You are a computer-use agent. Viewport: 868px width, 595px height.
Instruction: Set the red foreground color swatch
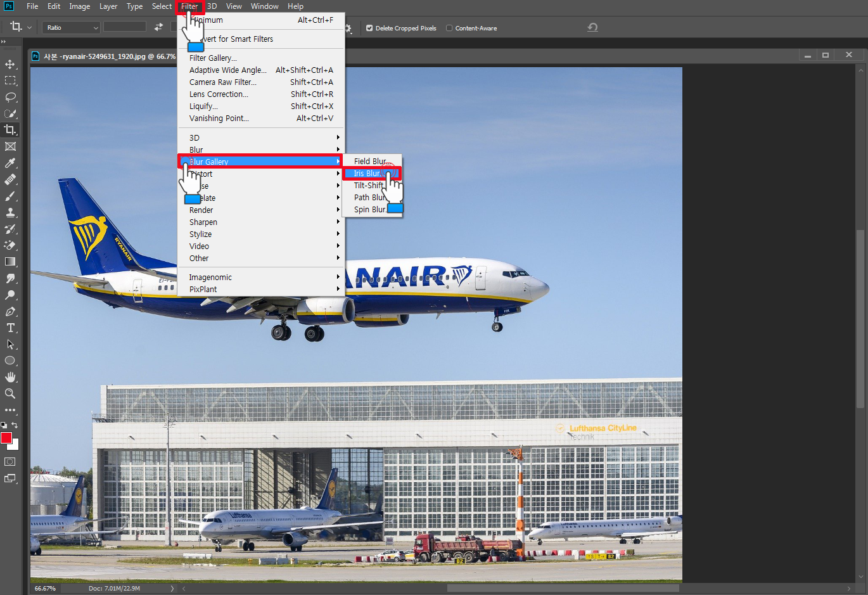tap(6, 438)
